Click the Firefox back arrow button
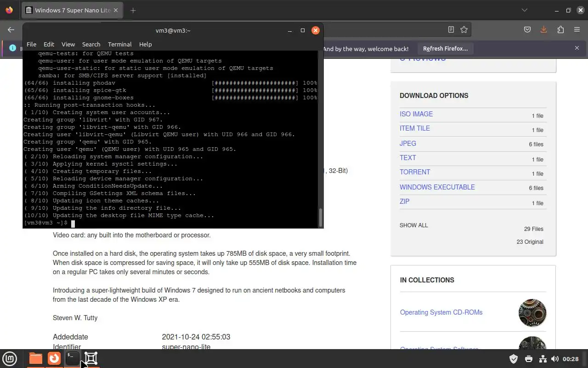The image size is (588, 368). tap(11, 29)
